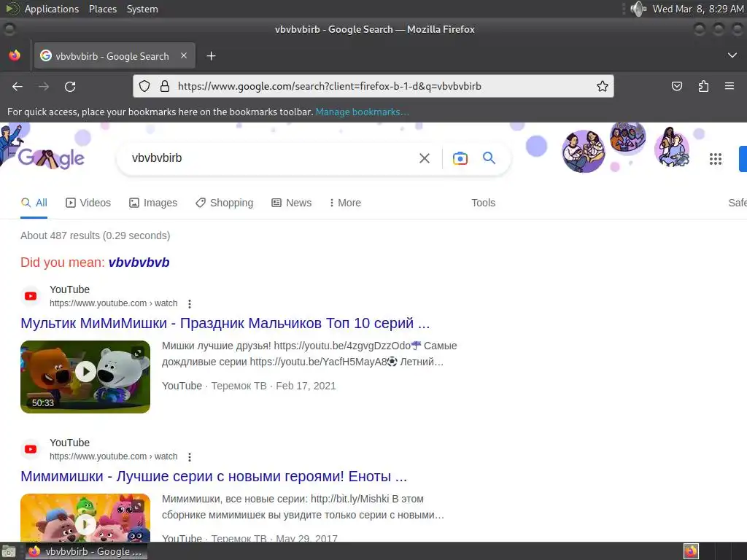Reload the page with the refresh icon

[x=70, y=87]
